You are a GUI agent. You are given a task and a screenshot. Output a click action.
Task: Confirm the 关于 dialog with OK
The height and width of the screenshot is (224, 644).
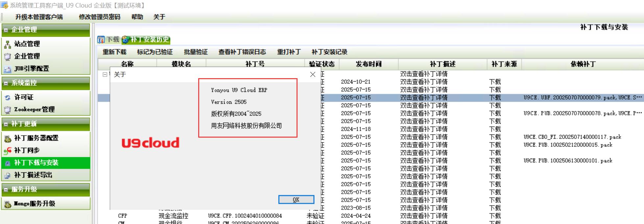[296, 200]
